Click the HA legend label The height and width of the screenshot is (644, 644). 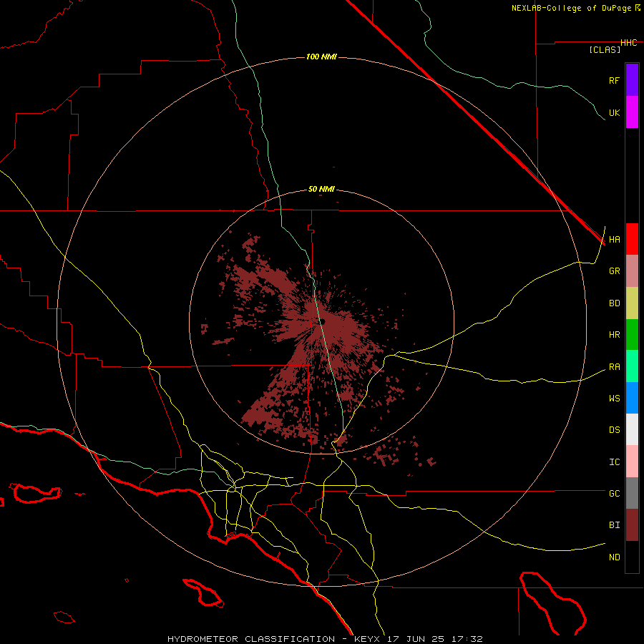(x=614, y=240)
